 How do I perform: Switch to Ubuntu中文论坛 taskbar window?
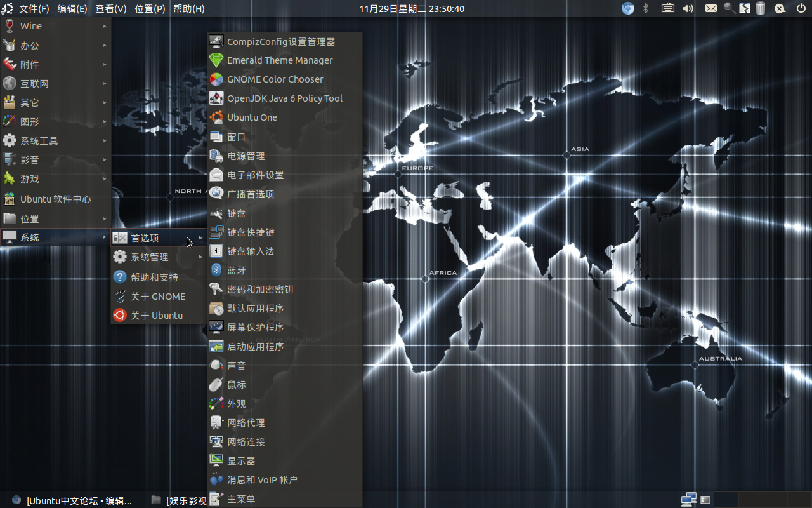73,500
